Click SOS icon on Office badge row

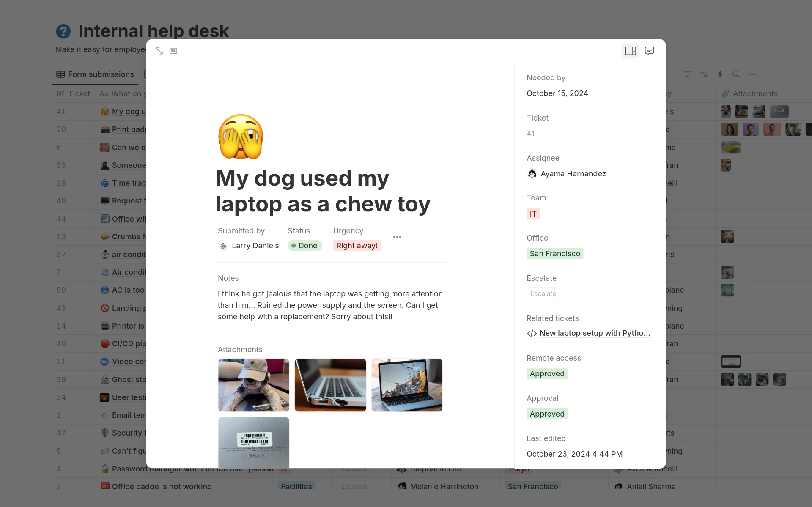click(x=105, y=486)
